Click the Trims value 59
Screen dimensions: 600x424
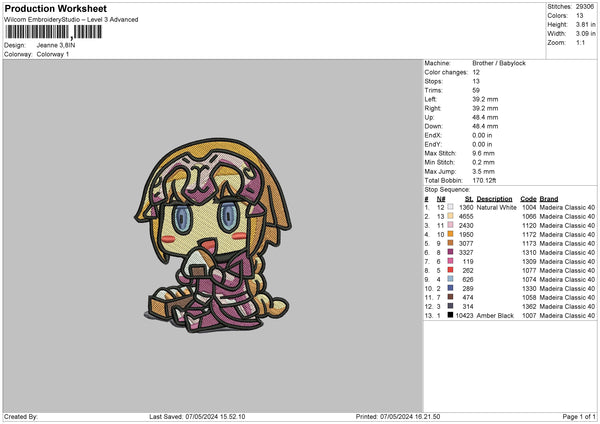click(476, 90)
